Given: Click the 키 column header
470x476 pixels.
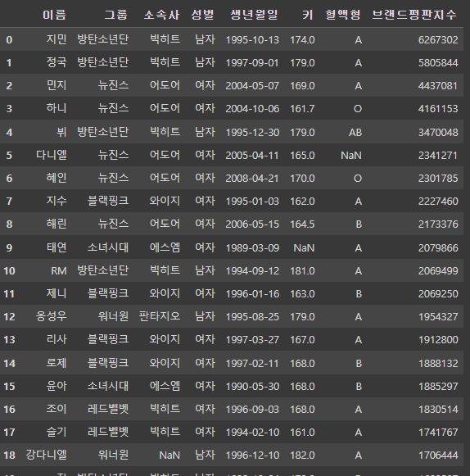Looking at the screenshot, I should [308, 15].
